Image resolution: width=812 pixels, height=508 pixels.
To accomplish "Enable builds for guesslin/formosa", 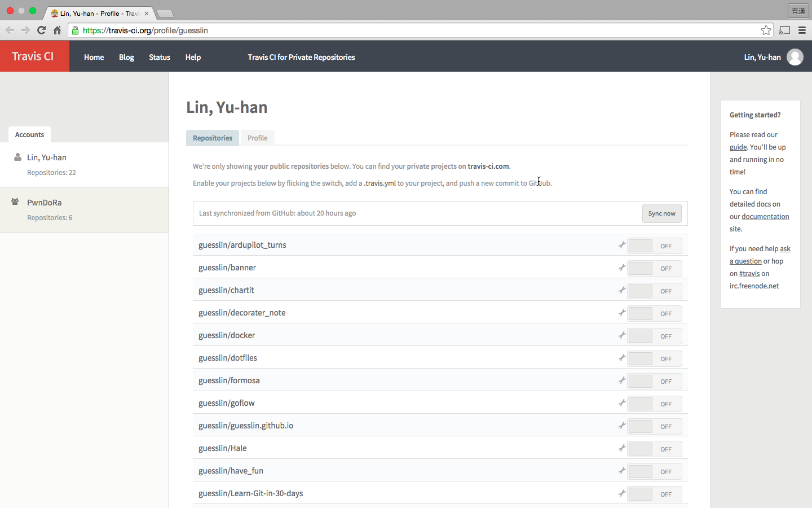I will pyautogui.click(x=655, y=381).
